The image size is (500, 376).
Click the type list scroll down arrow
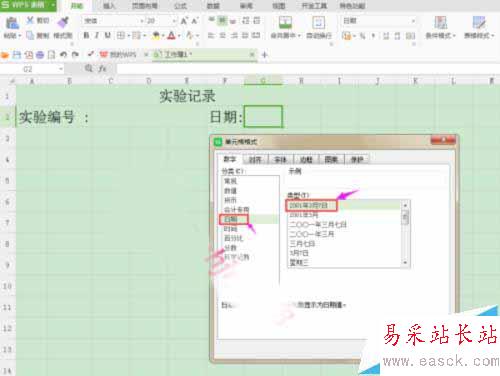(405, 263)
